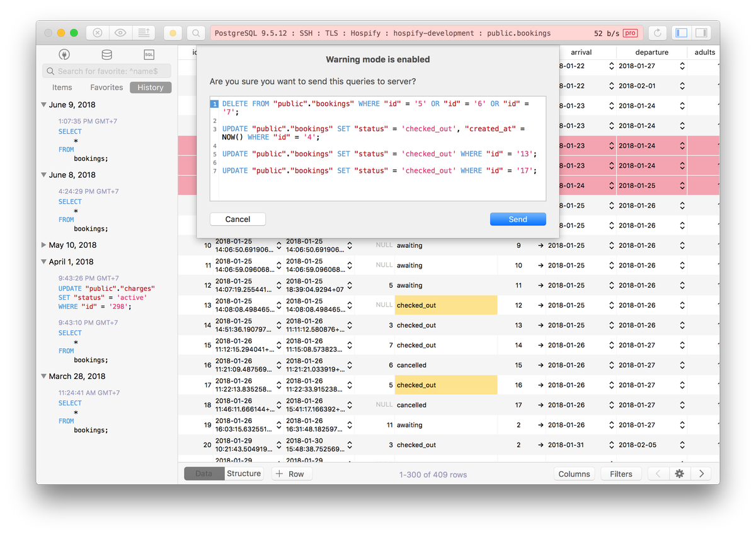Toggle the left sidebar panel icon
This screenshot has height=536, width=756.
[681, 33]
